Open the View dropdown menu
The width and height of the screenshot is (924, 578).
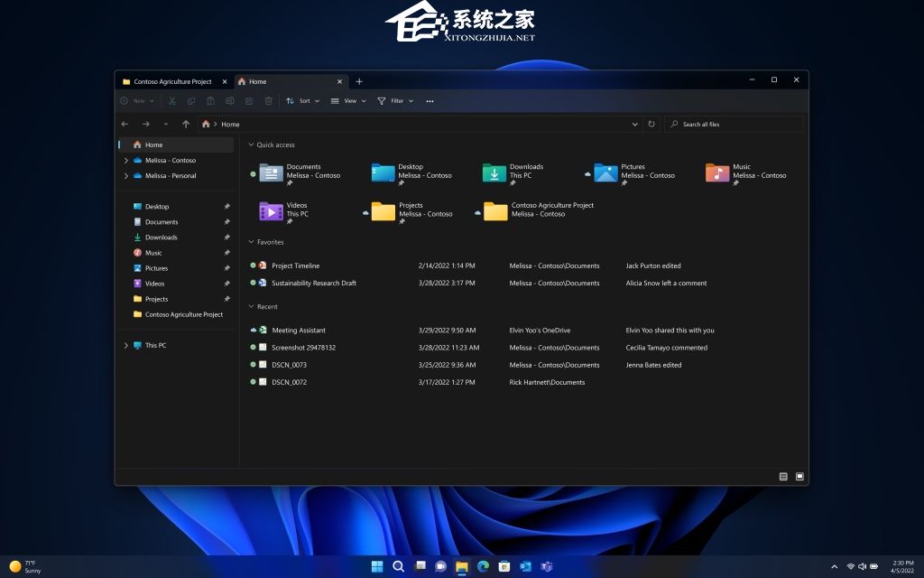coord(348,101)
